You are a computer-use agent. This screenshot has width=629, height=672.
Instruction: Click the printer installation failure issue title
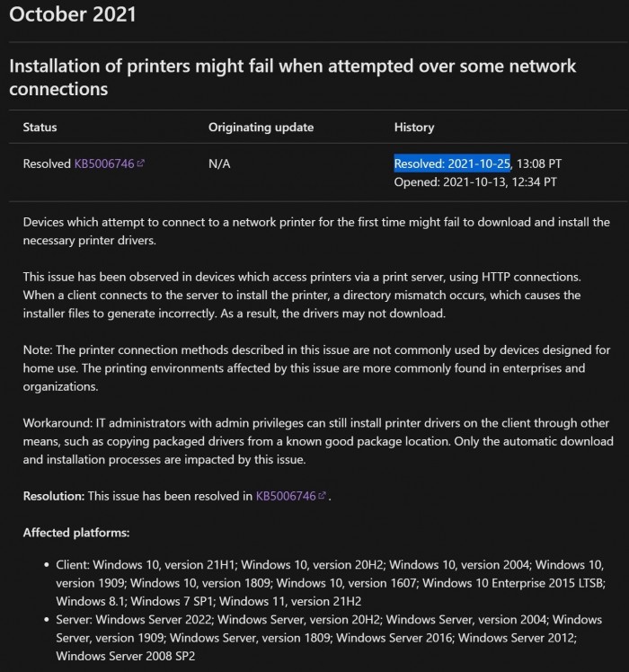(292, 77)
